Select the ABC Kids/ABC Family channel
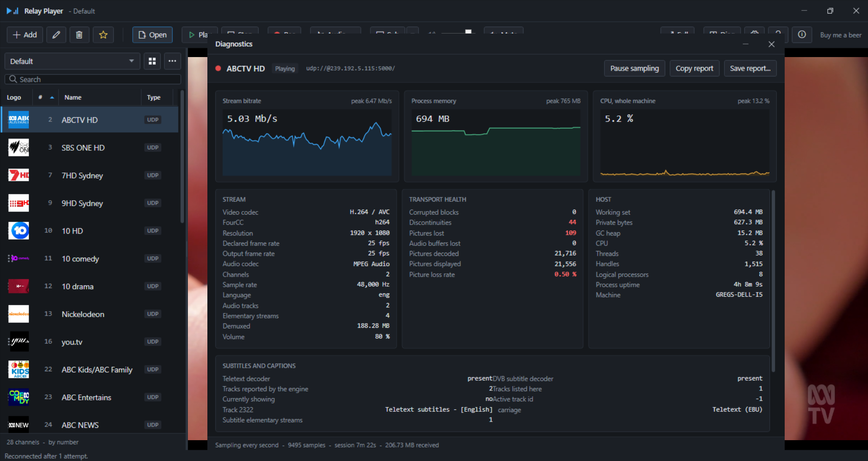 90,370
